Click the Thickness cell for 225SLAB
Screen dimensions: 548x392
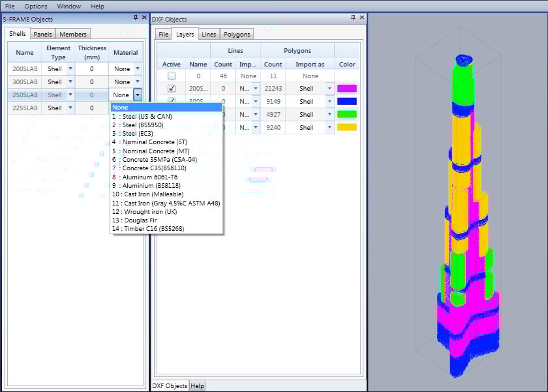coord(92,108)
